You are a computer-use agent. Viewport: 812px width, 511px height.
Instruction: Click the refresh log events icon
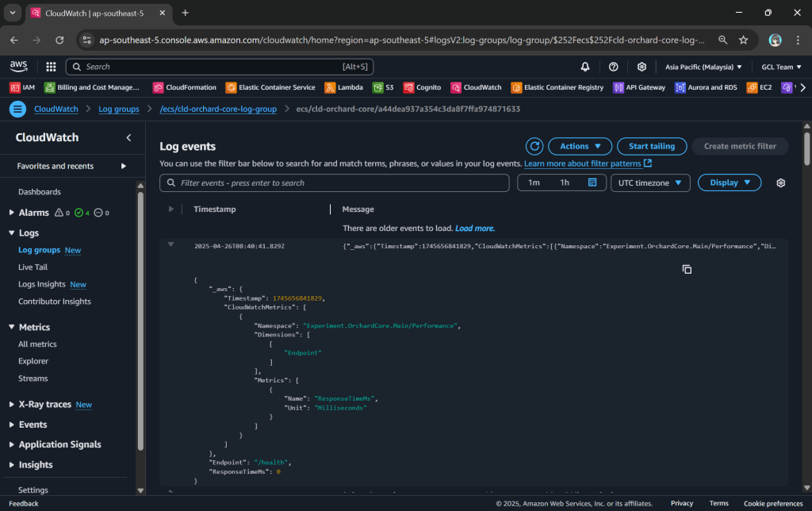[534, 146]
